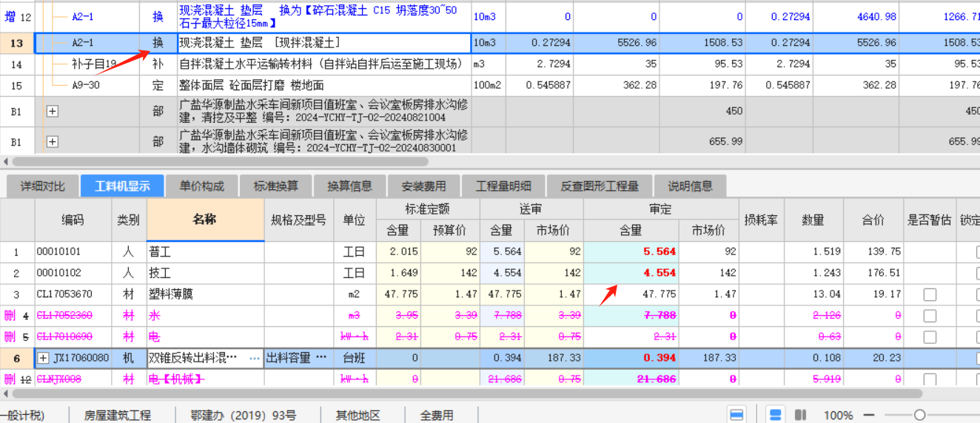Tick 是否暂估 checkbox for 塑料薄膜 row
980x423 pixels.
click(930, 294)
